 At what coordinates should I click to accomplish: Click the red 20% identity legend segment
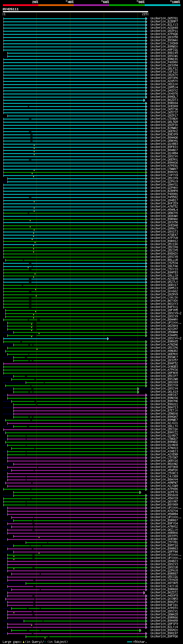click(x=21, y=5)
